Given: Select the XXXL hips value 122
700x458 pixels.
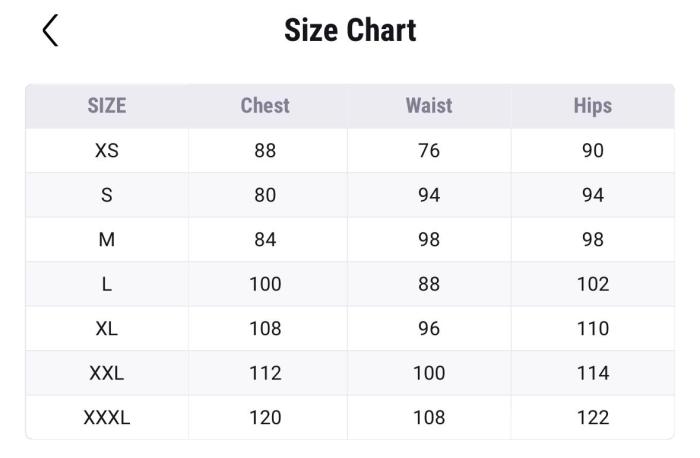Looking at the screenshot, I should 593,417.
